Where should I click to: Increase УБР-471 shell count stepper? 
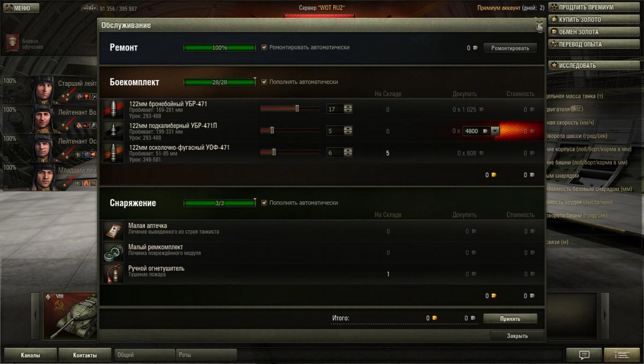tap(348, 107)
